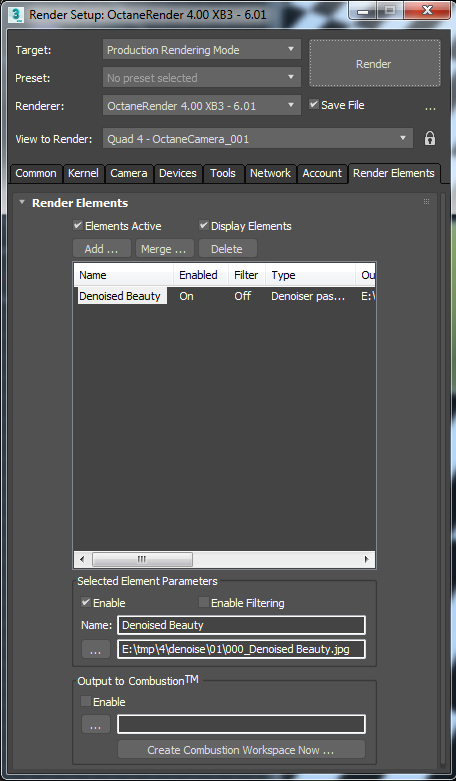
Task: Click the Filter column header
Action: (247, 275)
